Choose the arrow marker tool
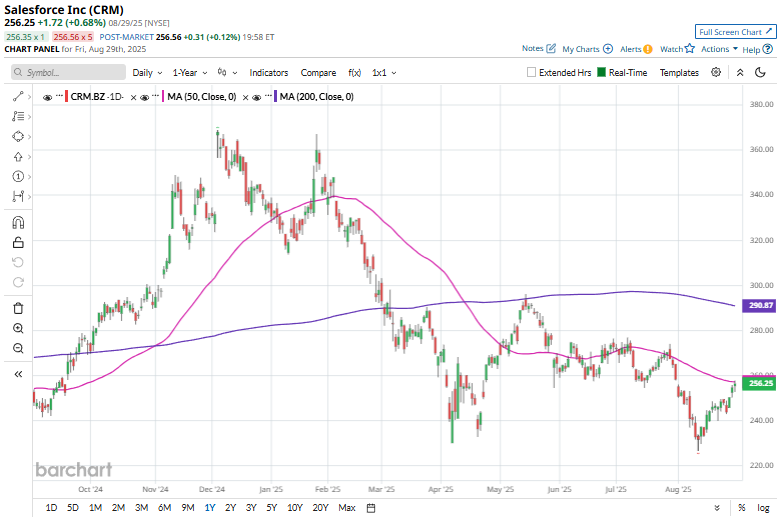Screen dimensions: 781x523 (18, 157)
